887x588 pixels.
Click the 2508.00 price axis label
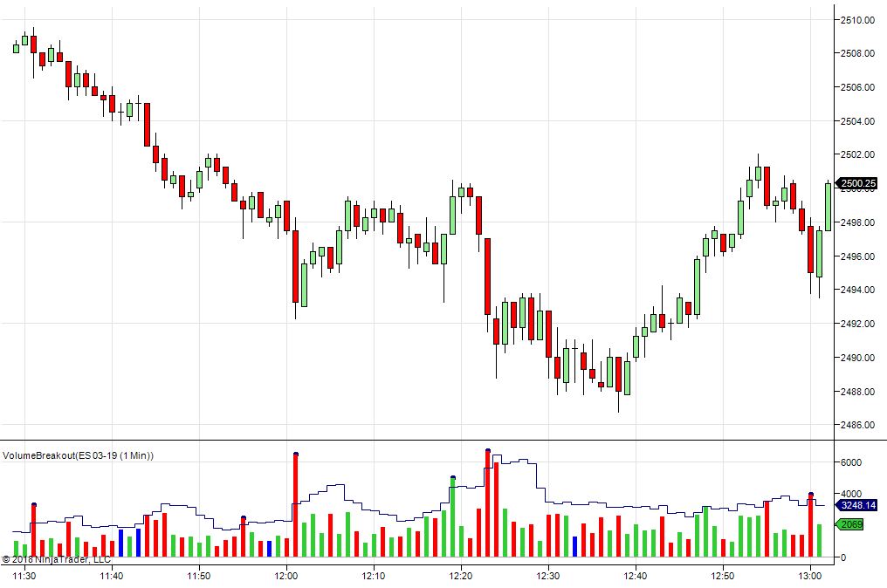coord(857,54)
